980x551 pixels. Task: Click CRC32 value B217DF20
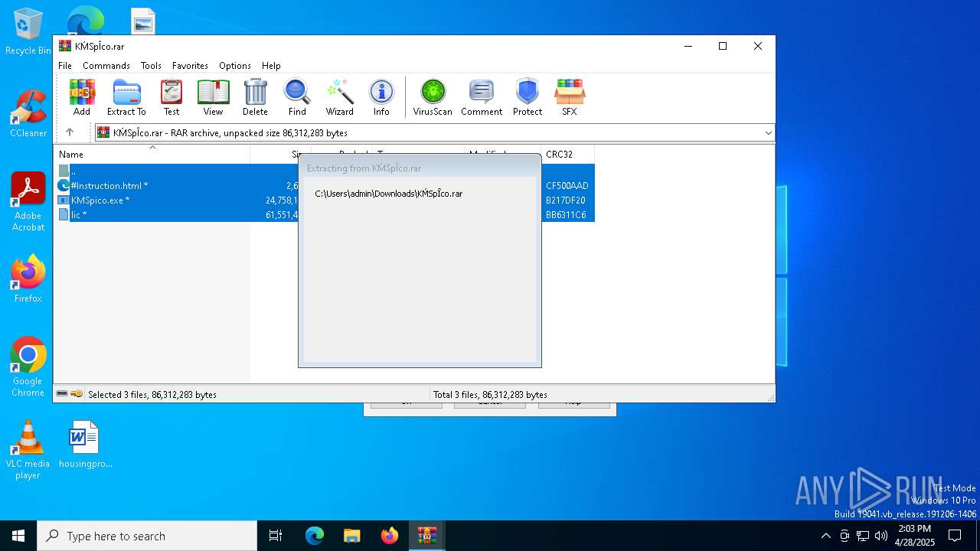(566, 201)
